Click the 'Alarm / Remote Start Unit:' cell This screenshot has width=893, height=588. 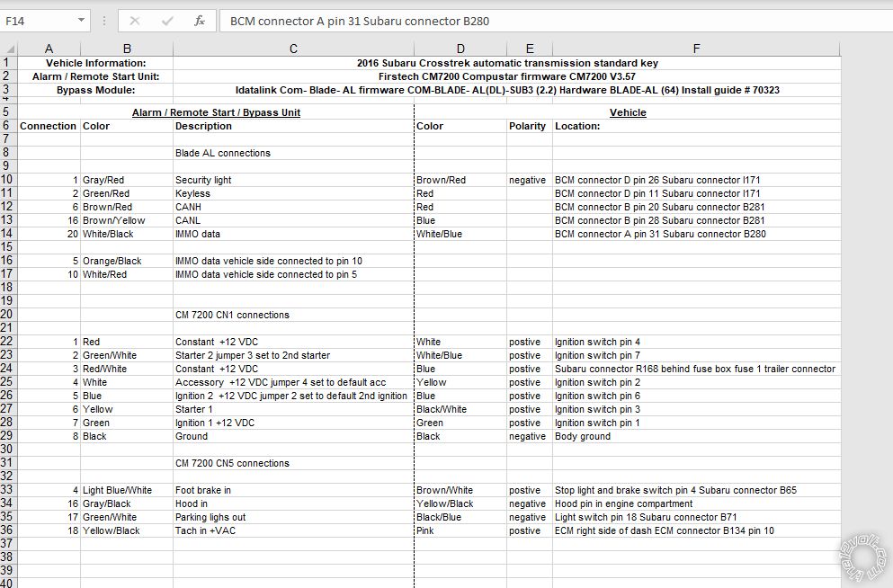(x=95, y=76)
